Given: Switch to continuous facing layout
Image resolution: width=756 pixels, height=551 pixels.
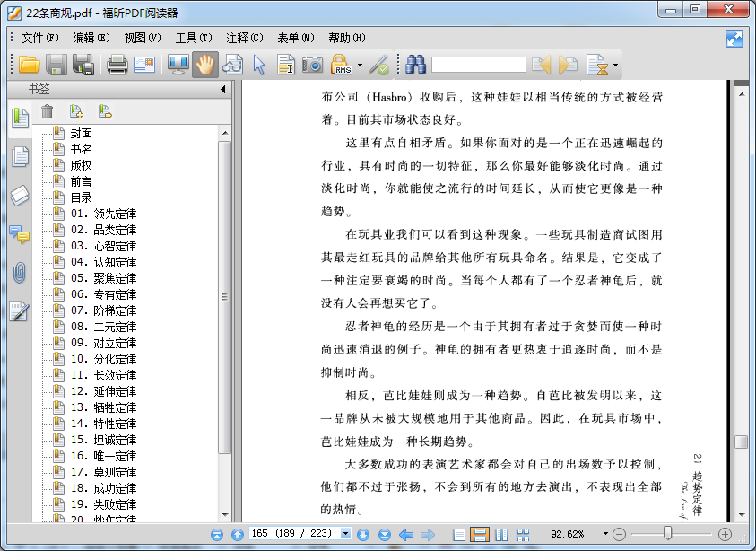Looking at the screenshot, I should pos(523,535).
